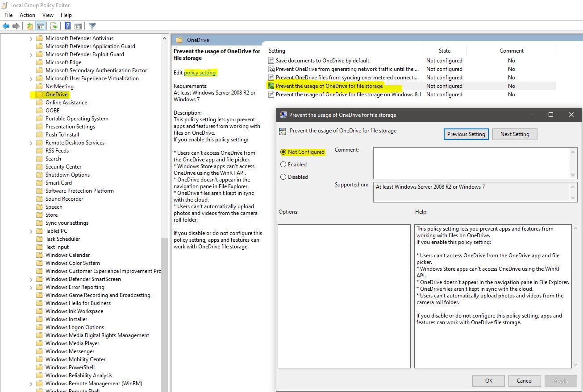Select Save documents to OneDrive by default
This screenshot has height=392, width=583.
click(x=322, y=61)
